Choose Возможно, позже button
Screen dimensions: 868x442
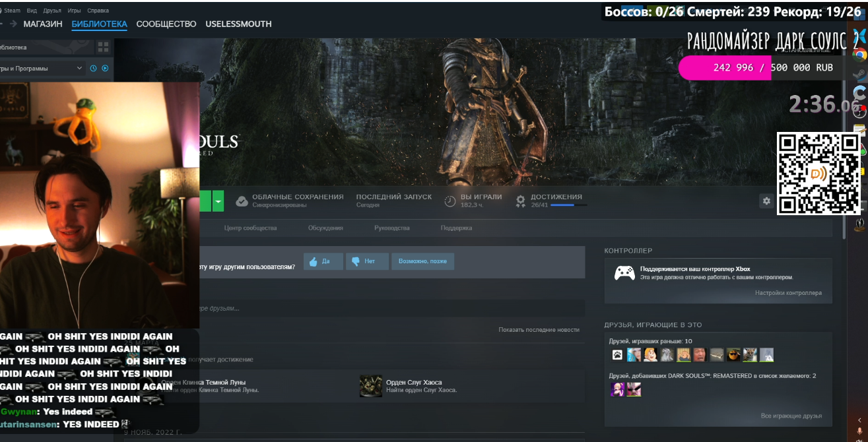click(422, 261)
